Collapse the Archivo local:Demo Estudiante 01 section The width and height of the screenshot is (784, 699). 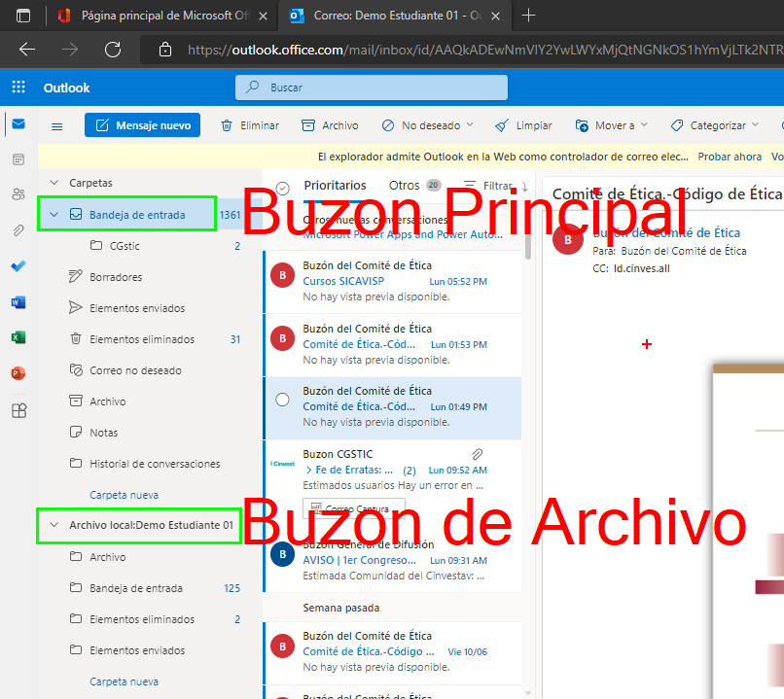click(x=54, y=525)
